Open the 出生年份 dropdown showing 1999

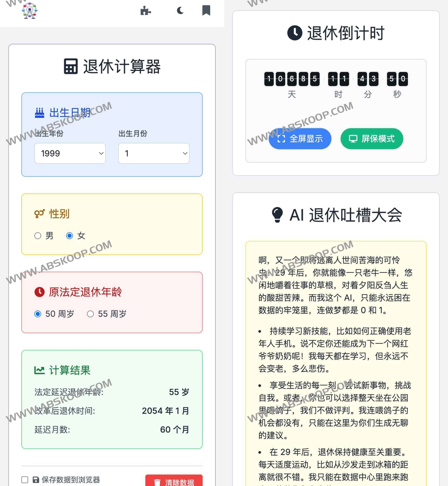point(70,153)
